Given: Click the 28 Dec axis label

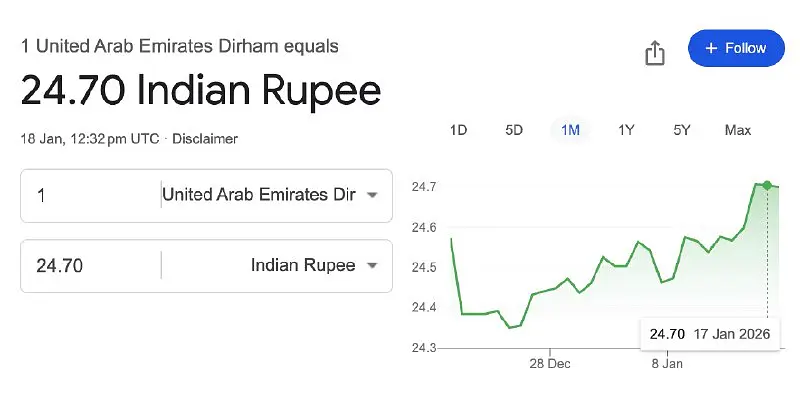Looking at the screenshot, I should (550, 364).
